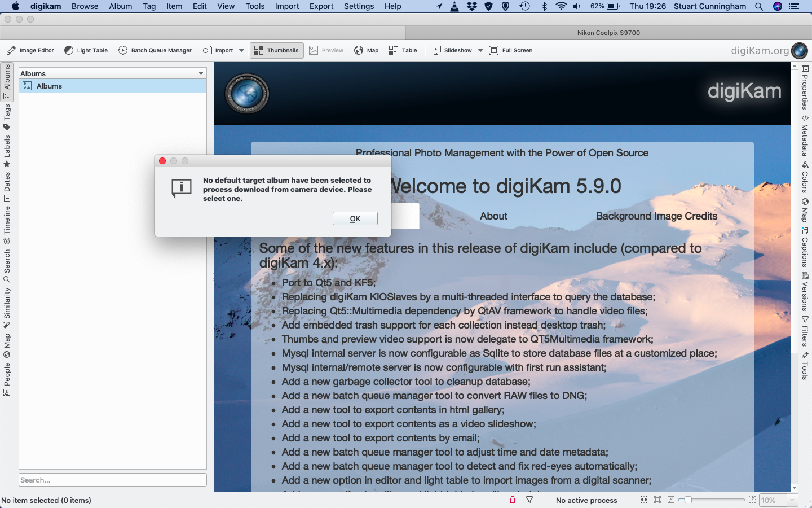Toggle the Tags left sidebar panel
Image resolution: width=812 pixels, height=508 pixels.
(7, 117)
